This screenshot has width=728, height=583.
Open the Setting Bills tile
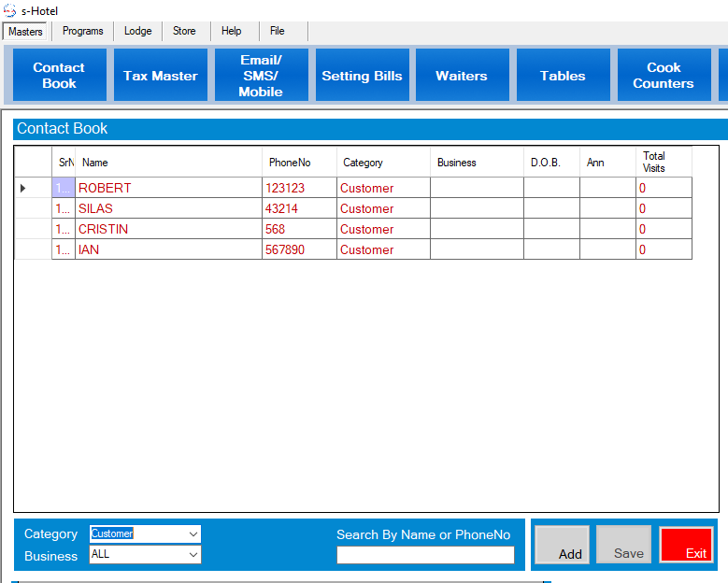pos(362,76)
